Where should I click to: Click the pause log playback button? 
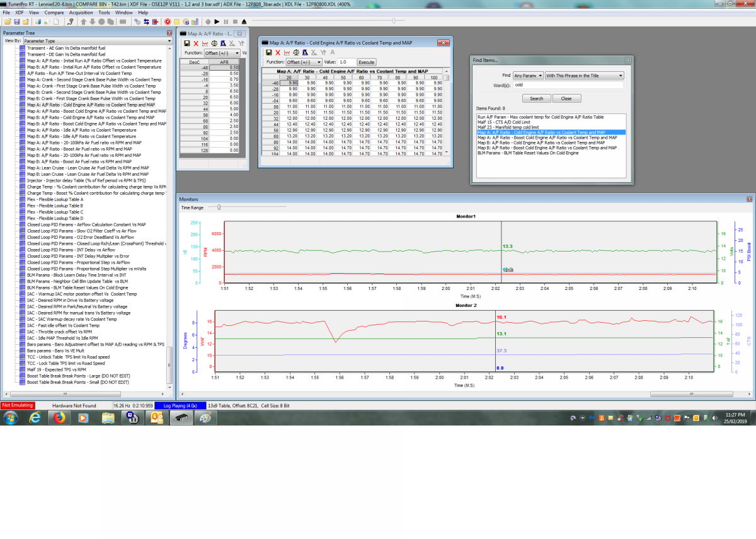pyautogui.click(x=226, y=21)
